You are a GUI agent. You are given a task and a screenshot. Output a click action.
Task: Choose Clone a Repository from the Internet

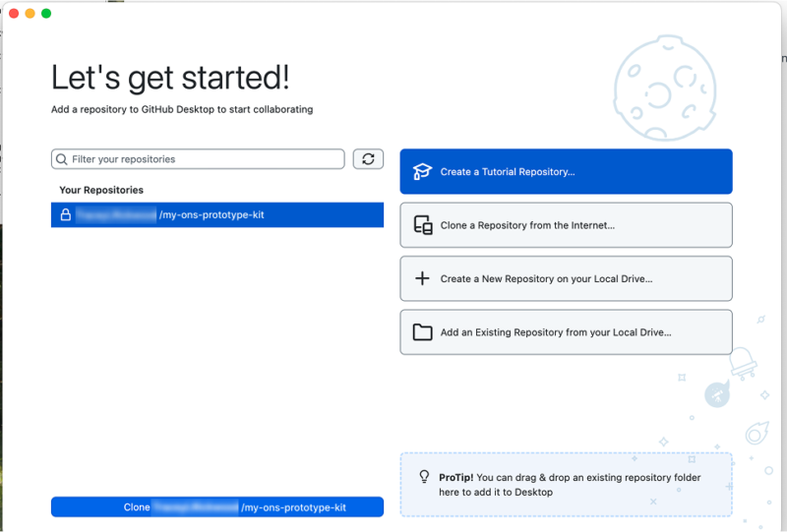567,225
